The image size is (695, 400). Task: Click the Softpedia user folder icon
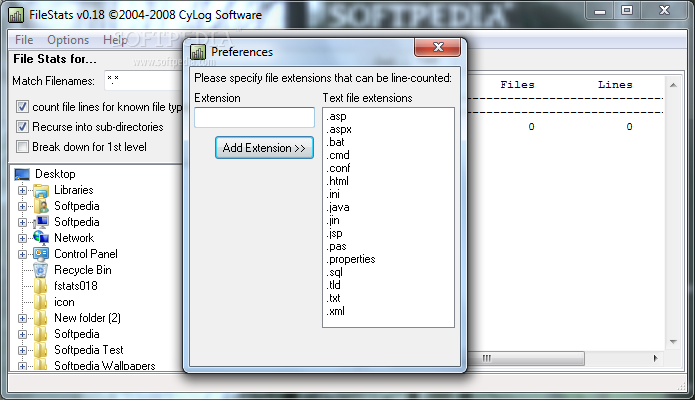(x=41, y=206)
